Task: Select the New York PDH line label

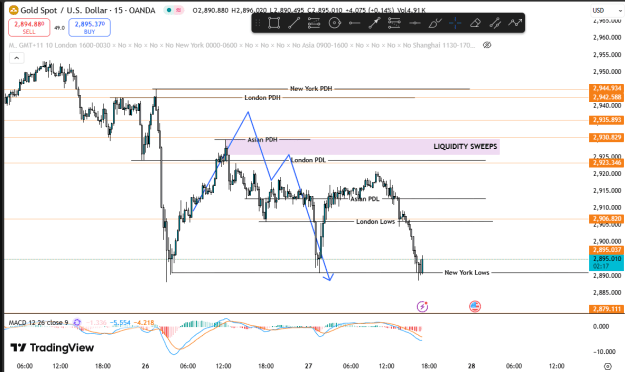Action: (311, 89)
